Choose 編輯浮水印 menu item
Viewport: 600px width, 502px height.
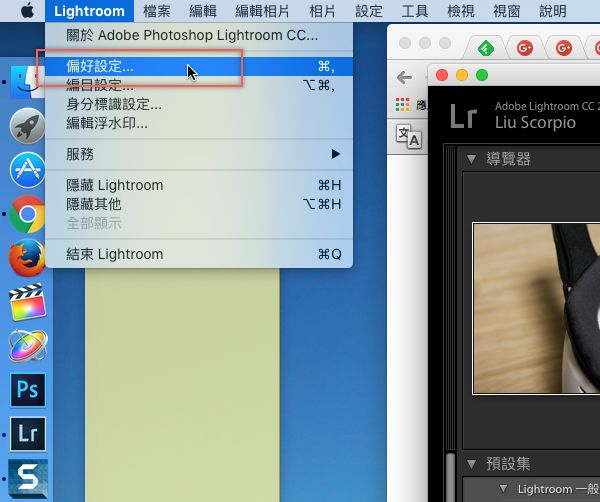(199, 123)
